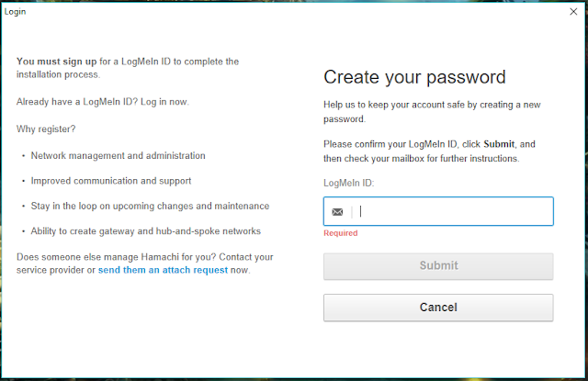Select the Stay in the loop bullet item
Screen dimensions: 588x381
[x=150, y=206]
